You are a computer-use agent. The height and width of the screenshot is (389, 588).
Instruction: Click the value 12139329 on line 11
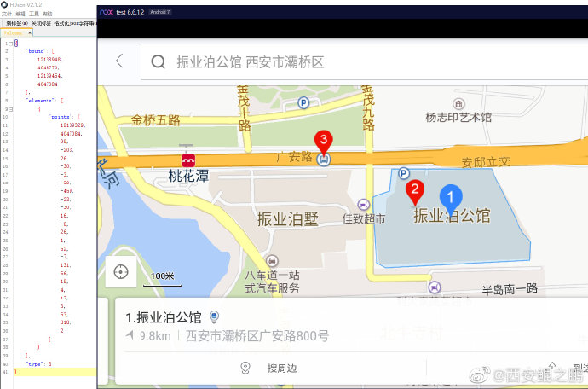tap(72, 125)
